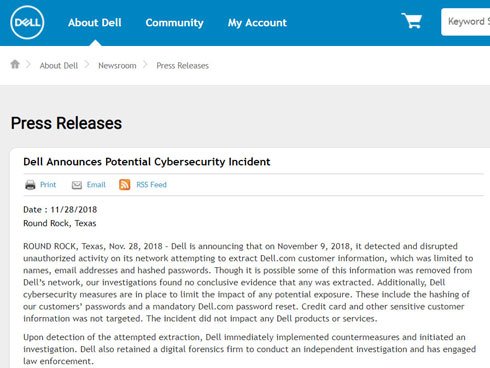Focus the Keyword search field
This screenshot has width=490, height=368.
point(466,22)
